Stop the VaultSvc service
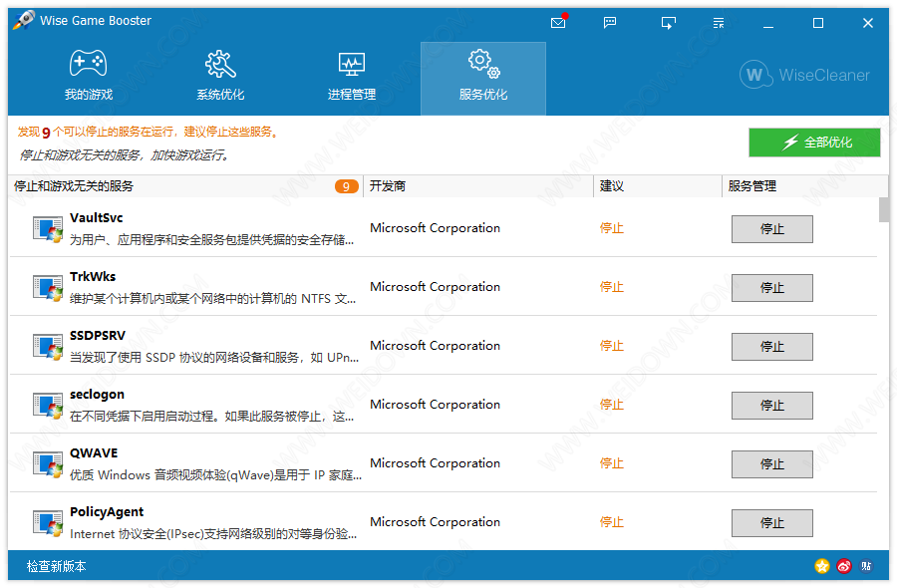Image resolution: width=897 pixels, height=588 pixels. click(x=771, y=229)
